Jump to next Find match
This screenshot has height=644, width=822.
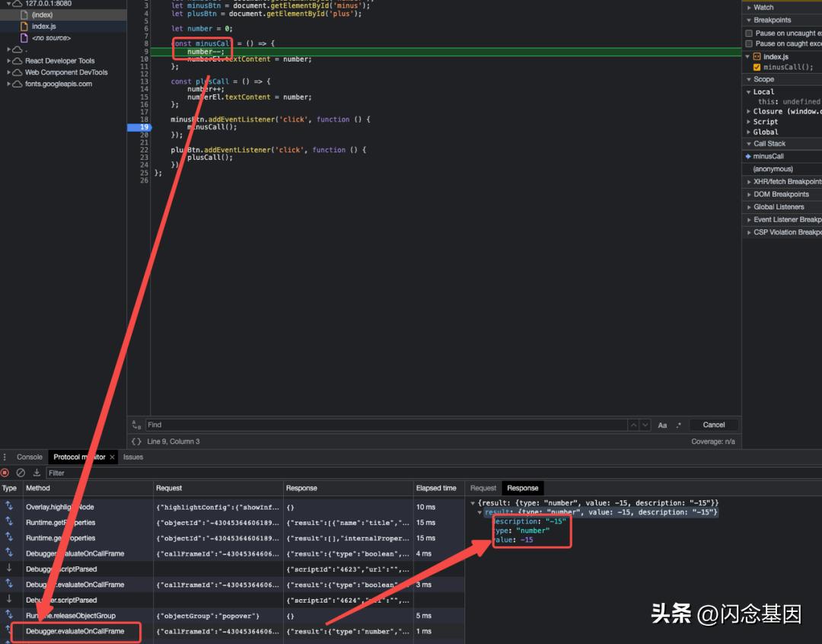click(645, 425)
